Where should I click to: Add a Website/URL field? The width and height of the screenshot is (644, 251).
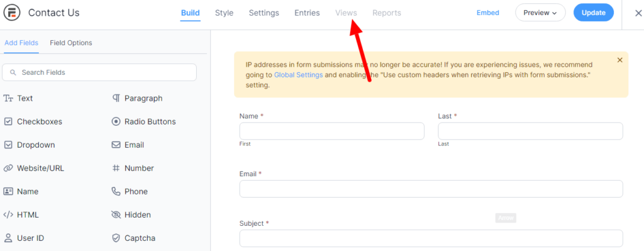point(34,169)
